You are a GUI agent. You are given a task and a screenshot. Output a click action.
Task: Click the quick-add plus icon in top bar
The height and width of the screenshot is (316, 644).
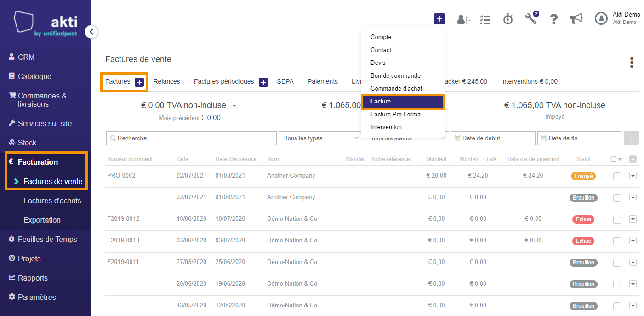click(x=439, y=19)
